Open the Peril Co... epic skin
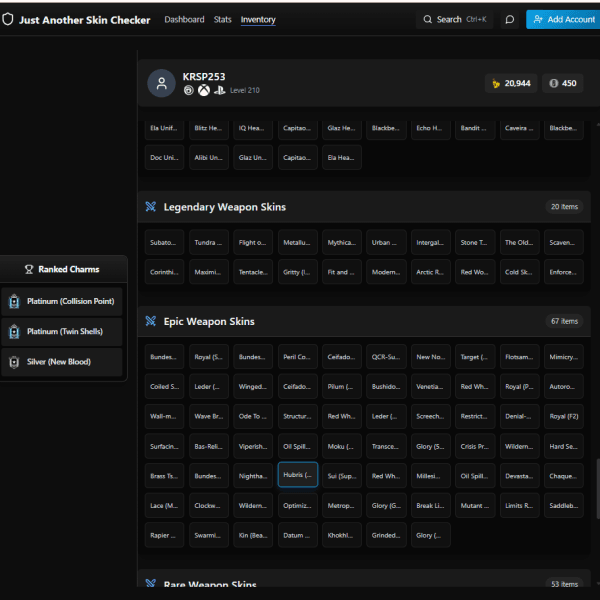 click(298, 357)
